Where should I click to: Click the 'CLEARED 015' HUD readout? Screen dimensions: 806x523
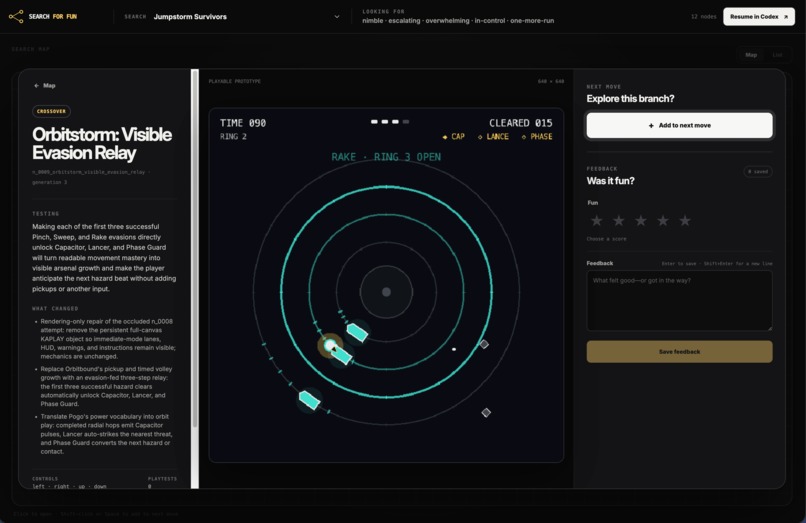pyautogui.click(x=521, y=123)
